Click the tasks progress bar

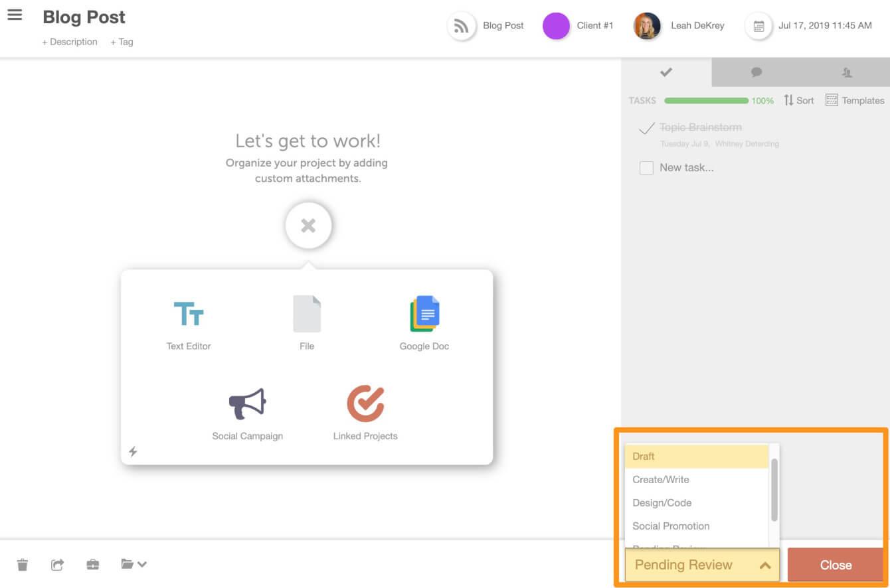pyautogui.click(x=706, y=101)
